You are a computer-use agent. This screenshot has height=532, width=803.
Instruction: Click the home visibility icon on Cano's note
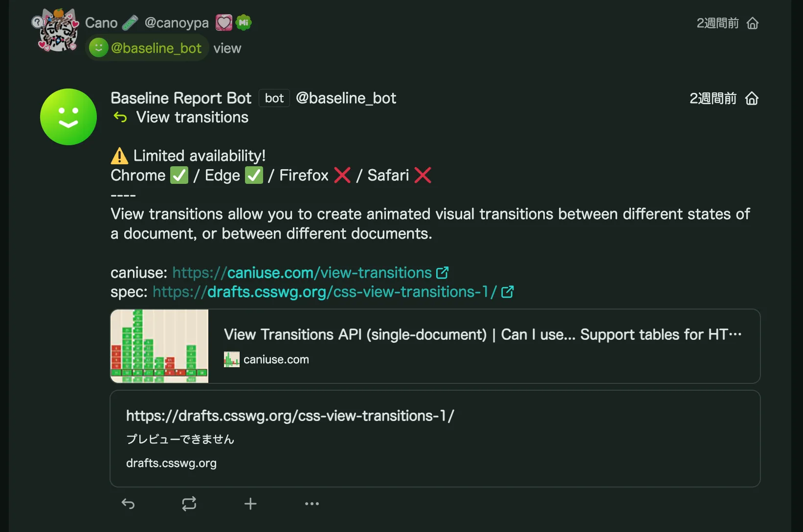[753, 23]
